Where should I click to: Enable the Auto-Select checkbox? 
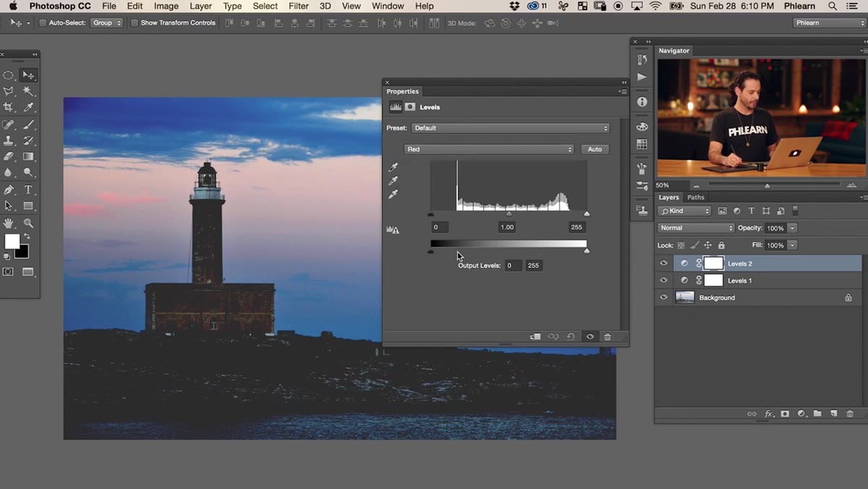click(x=43, y=23)
